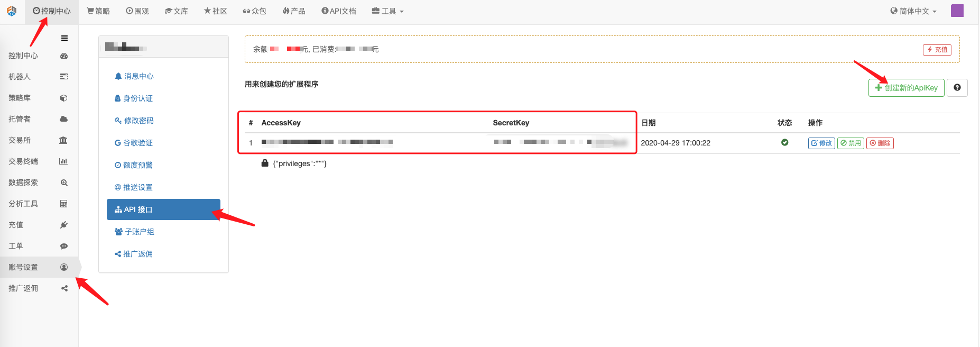Screen dimensions: 980x347
Task: Open 身份认证 in the account menu
Action: [134, 98]
